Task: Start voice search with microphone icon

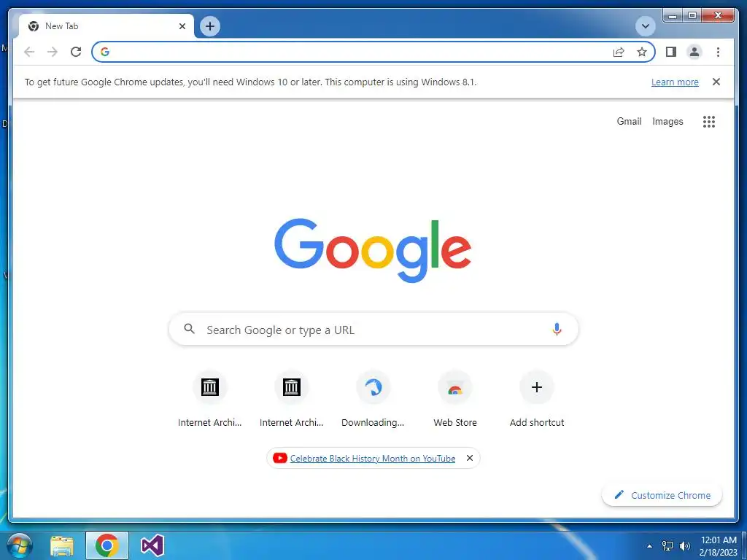Action: [557, 329]
